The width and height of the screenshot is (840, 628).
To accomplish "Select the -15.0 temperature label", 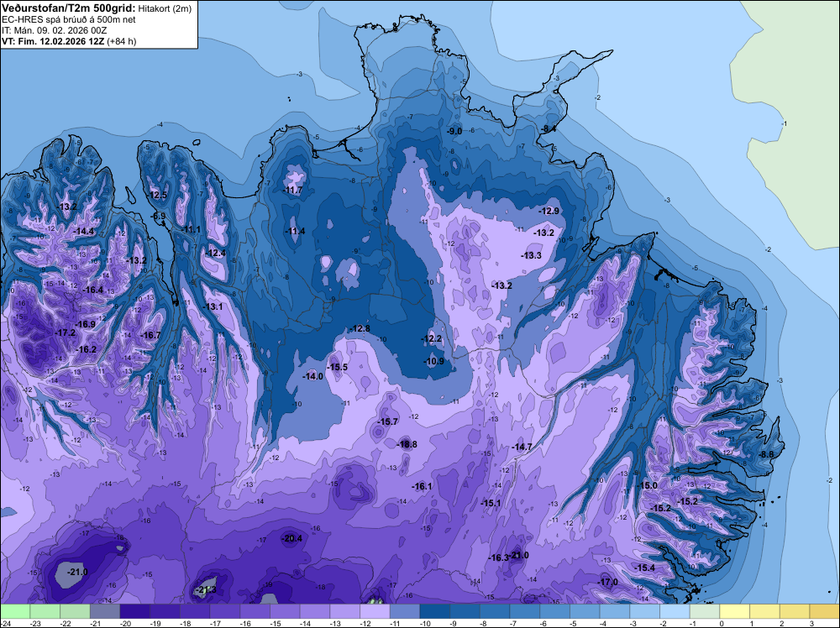I will pos(647,485).
